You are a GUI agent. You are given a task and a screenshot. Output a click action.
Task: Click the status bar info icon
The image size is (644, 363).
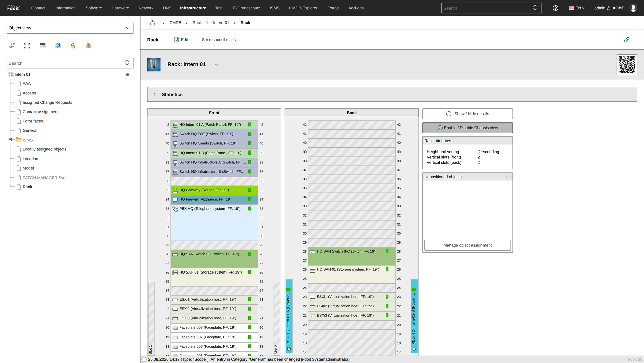[144, 359]
